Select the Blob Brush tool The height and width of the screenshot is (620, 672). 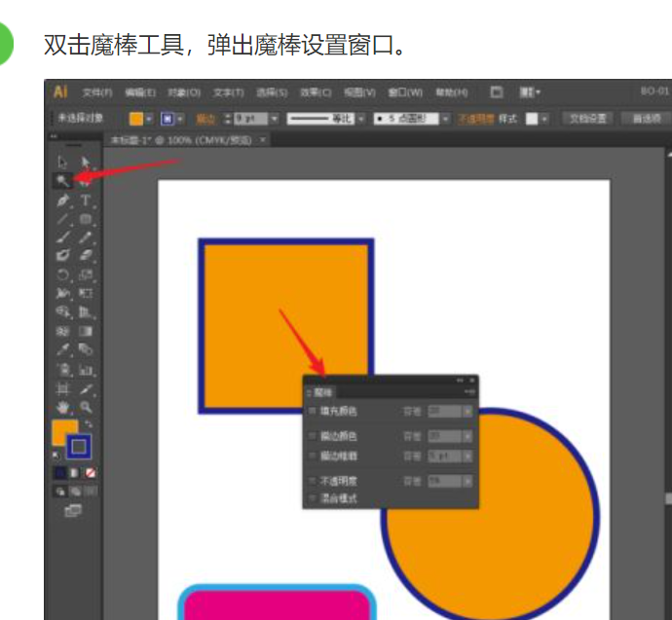pyautogui.click(x=63, y=255)
